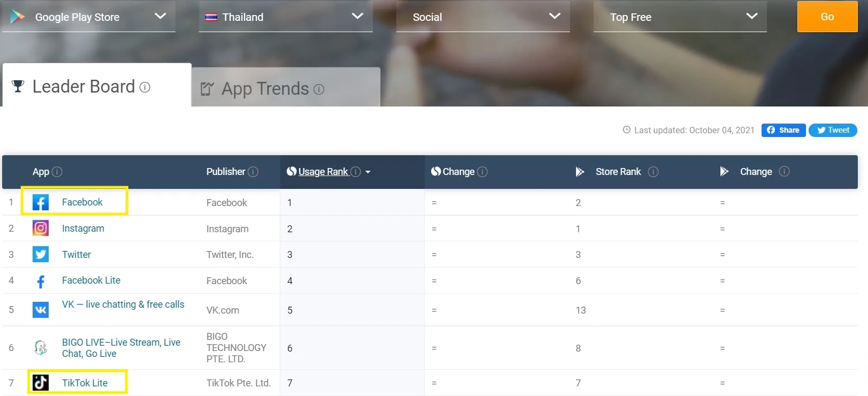Click the Instagram app icon
The image size is (868, 396).
(x=41, y=229)
